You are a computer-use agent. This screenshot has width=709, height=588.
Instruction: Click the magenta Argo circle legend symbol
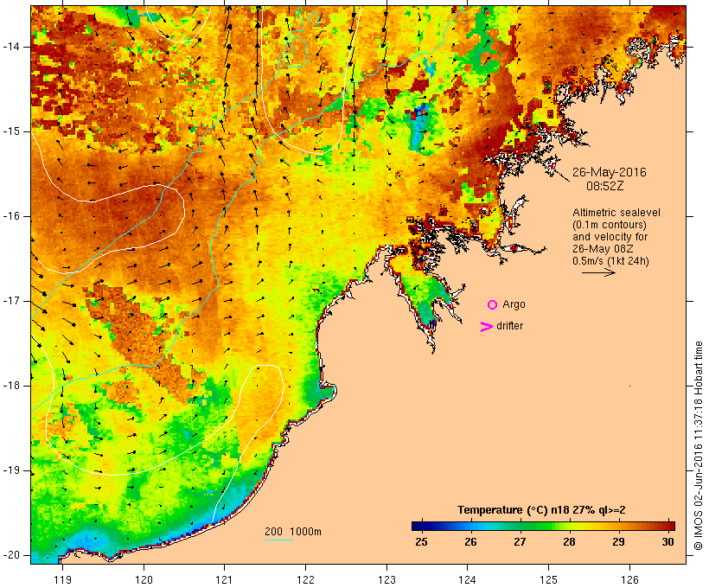point(493,305)
